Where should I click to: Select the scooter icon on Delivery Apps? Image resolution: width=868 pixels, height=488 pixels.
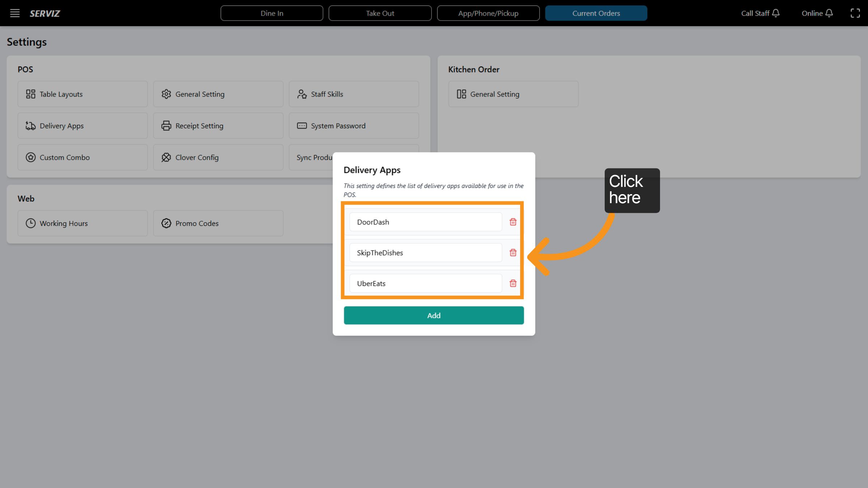click(31, 125)
